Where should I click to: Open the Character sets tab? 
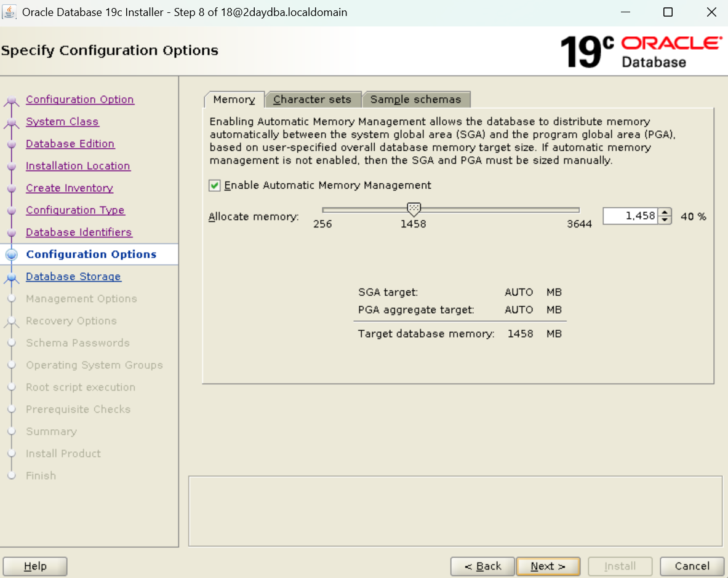pos(312,99)
